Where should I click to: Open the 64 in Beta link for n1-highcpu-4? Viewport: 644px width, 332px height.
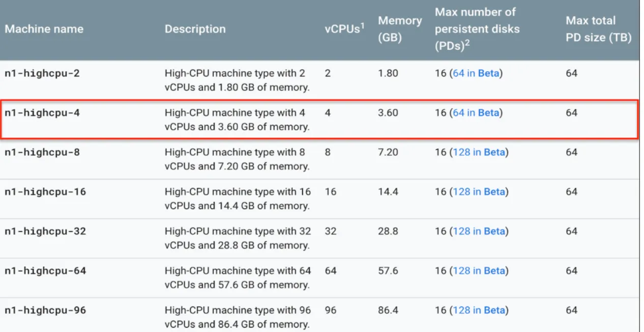(476, 113)
